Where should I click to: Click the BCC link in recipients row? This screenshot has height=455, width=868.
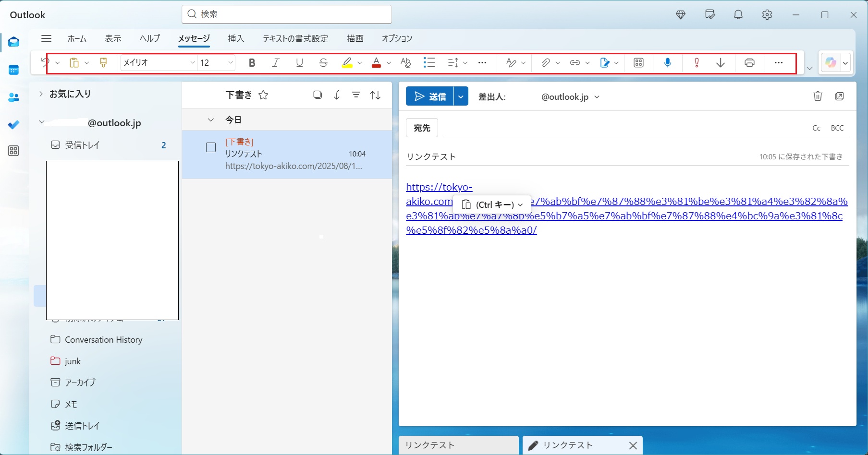[837, 128]
